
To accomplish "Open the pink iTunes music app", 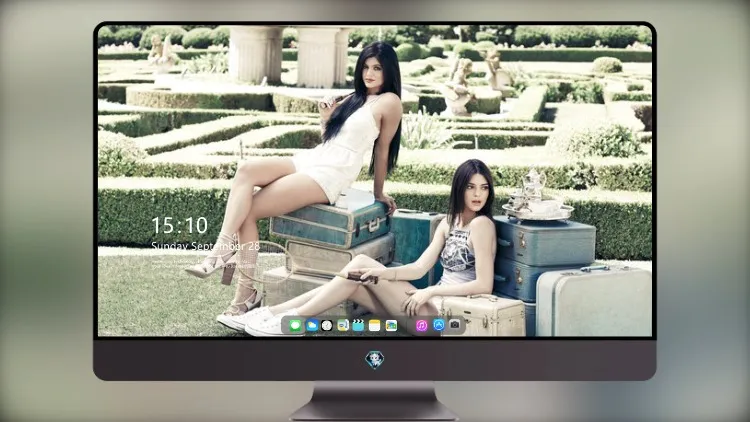I will [x=421, y=326].
